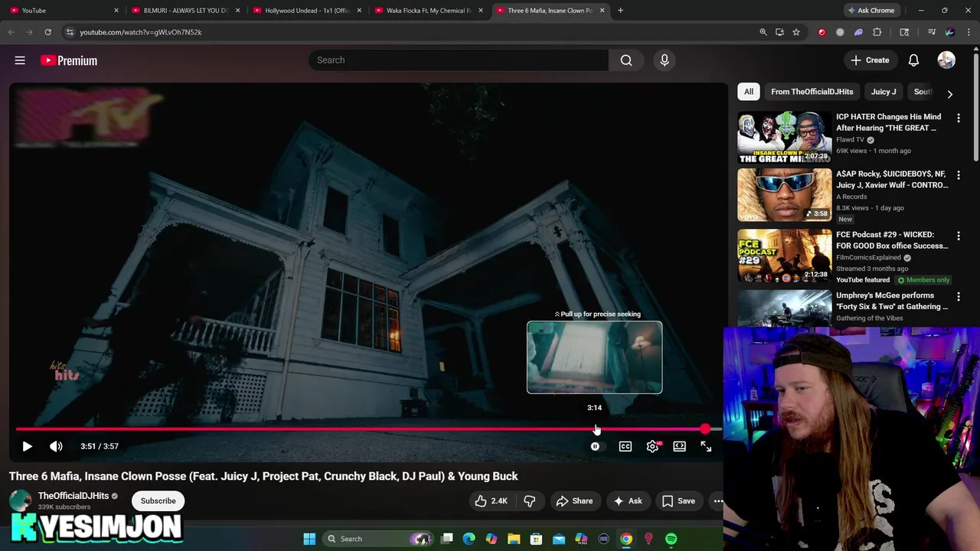Open Chrome three-dot menu
980x551 pixels.
(x=968, y=32)
